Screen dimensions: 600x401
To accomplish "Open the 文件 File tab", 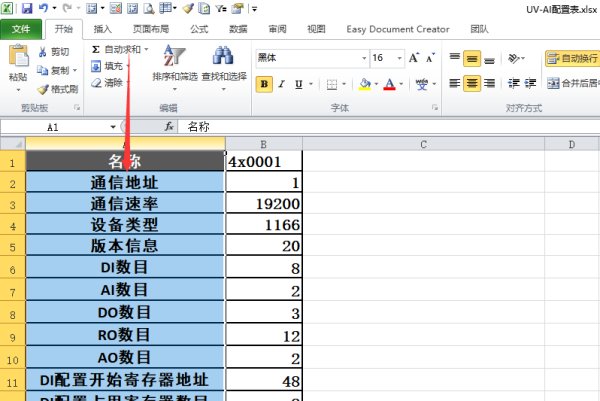I will tap(21, 29).
